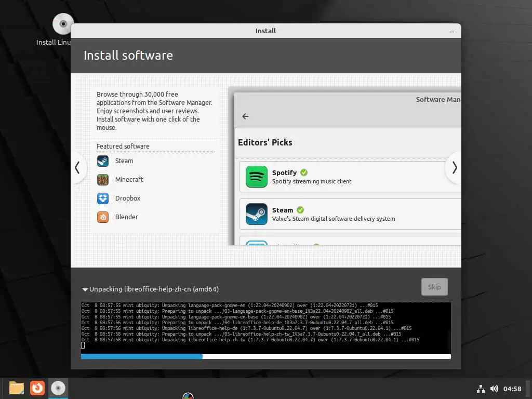Go to the previous slide with left chevron

(x=78, y=168)
